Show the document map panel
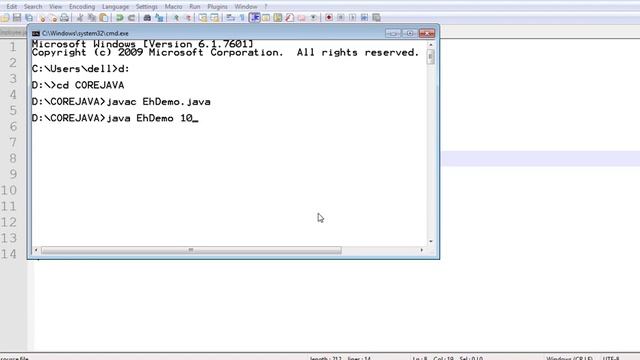 click(278, 18)
